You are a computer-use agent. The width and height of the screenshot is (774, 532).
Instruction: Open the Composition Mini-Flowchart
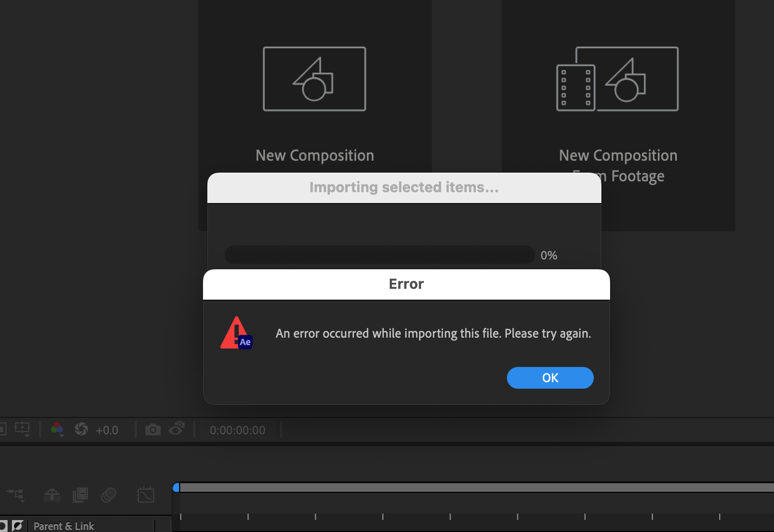[x=15, y=493]
